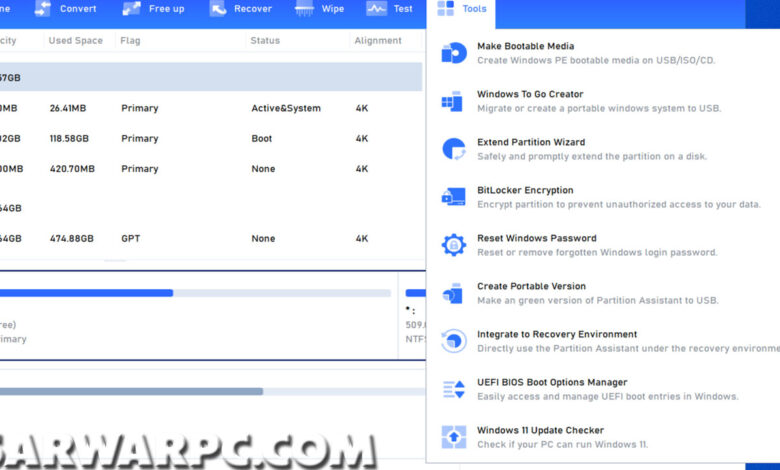Select partition row with 118.58GB used
The height and width of the screenshot is (470, 780).
(x=211, y=138)
